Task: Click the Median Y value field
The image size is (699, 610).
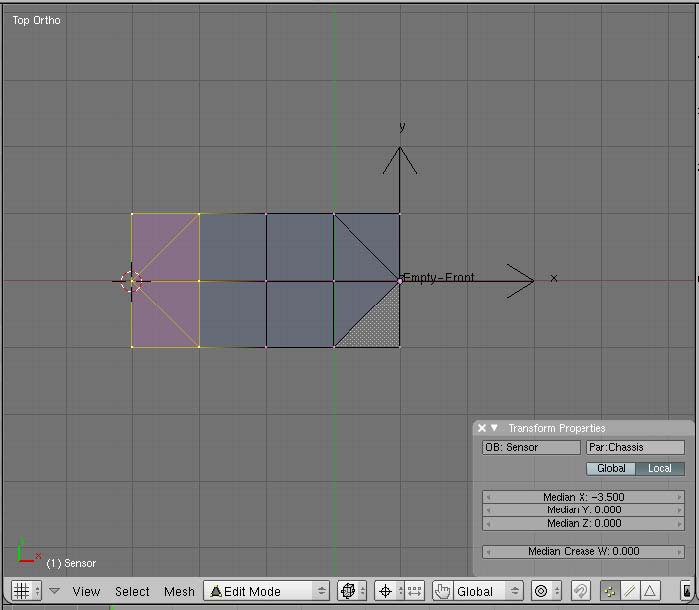Action: pyautogui.click(x=584, y=510)
